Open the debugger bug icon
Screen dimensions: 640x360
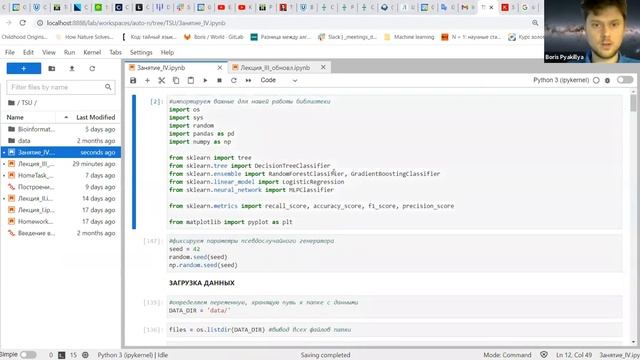607,80
